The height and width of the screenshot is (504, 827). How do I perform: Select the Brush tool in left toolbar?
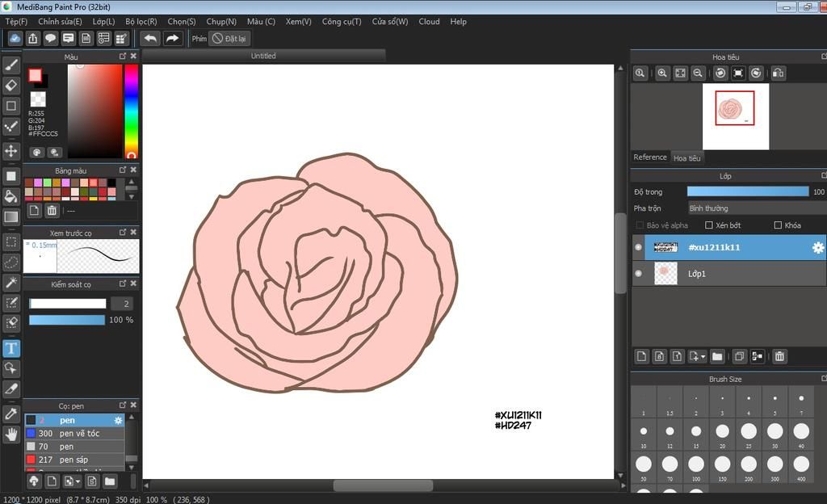(x=11, y=65)
